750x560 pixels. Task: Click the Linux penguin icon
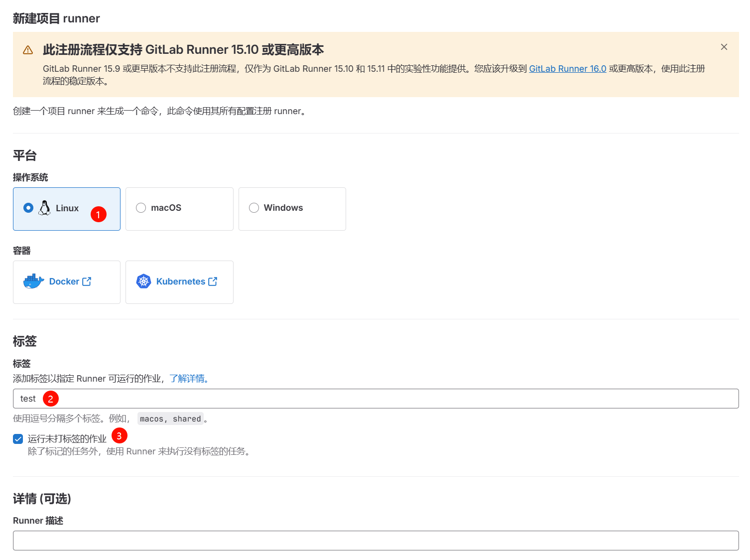point(44,208)
